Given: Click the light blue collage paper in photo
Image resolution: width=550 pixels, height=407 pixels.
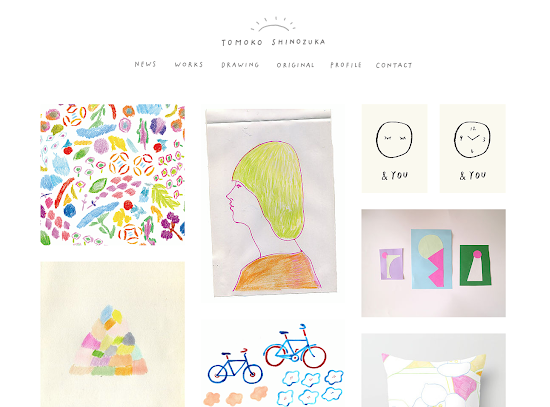Looking at the screenshot, I should click(431, 259).
